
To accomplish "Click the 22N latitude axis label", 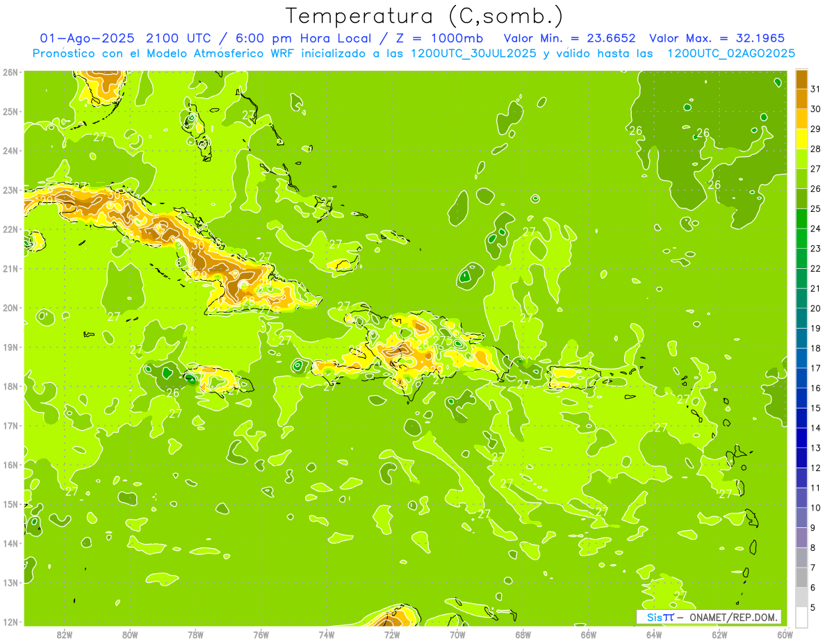I will pos(10,229).
